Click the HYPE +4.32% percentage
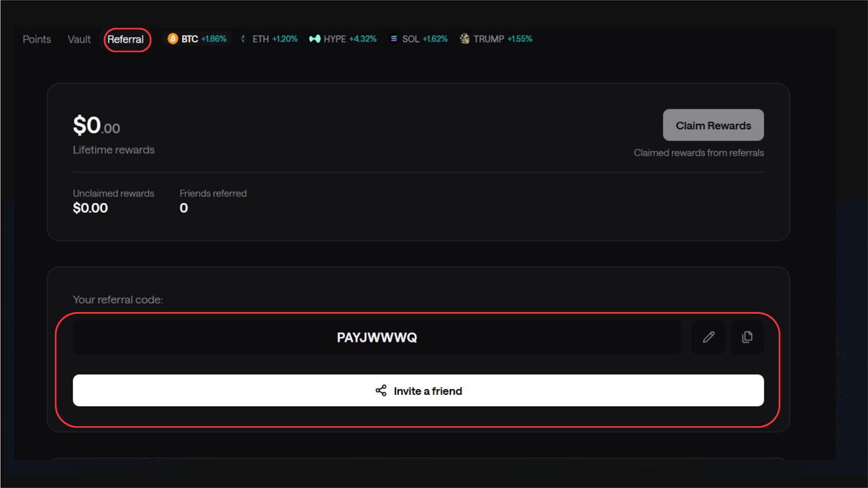Screen dimensions: 868x488 362,39
